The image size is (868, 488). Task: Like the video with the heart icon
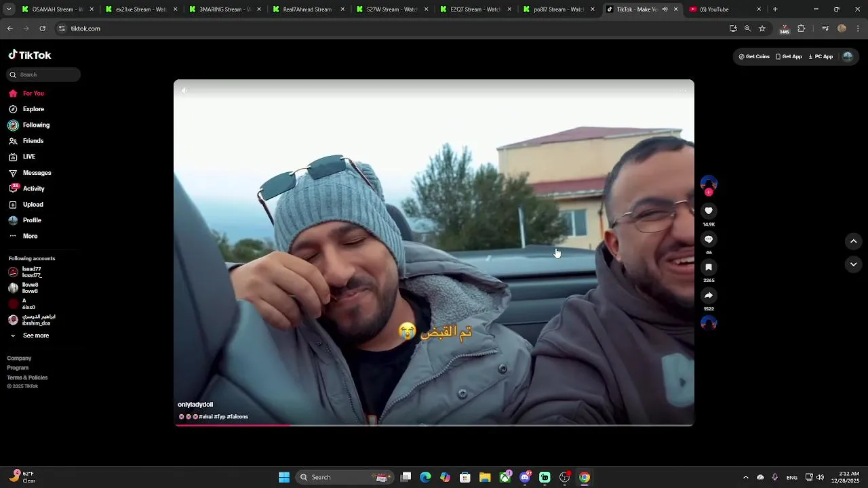(709, 211)
